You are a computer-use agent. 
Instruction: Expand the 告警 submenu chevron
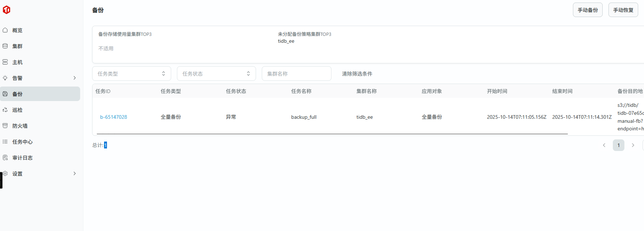point(75,78)
